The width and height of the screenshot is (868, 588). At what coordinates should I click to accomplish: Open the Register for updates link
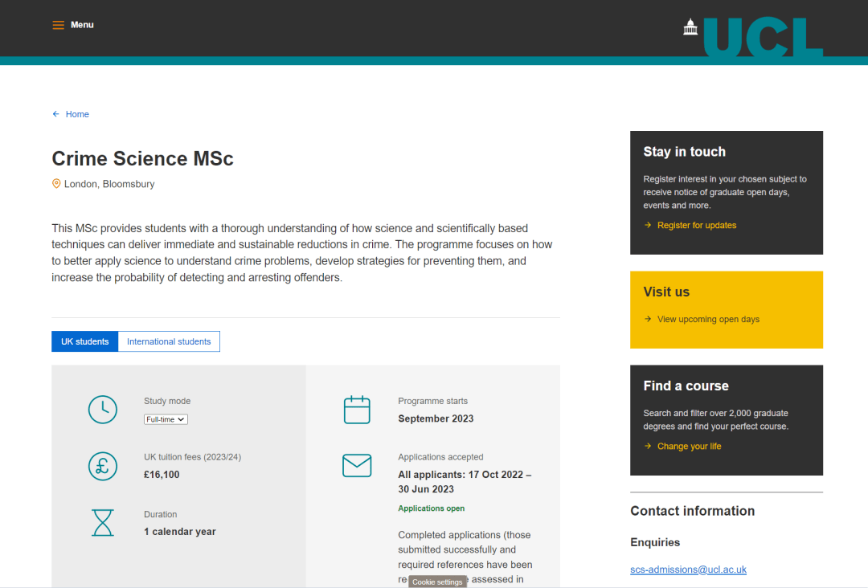point(696,226)
